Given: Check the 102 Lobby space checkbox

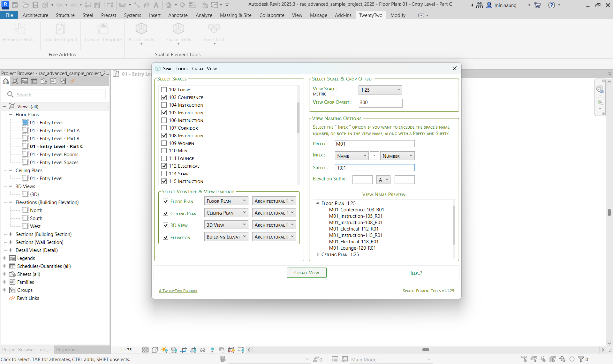Looking at the screenshot, I should [164, 90].
